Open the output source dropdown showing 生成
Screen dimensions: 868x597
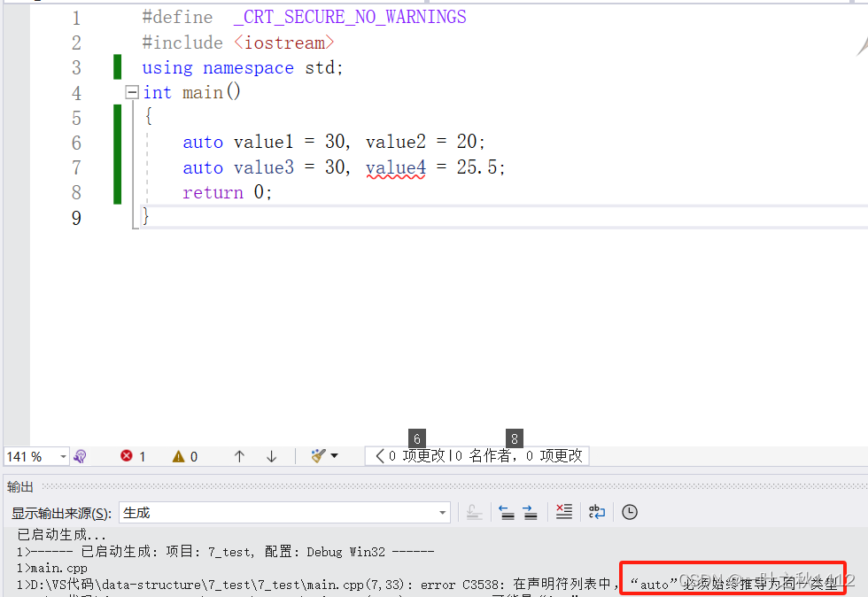coord(284,513)
